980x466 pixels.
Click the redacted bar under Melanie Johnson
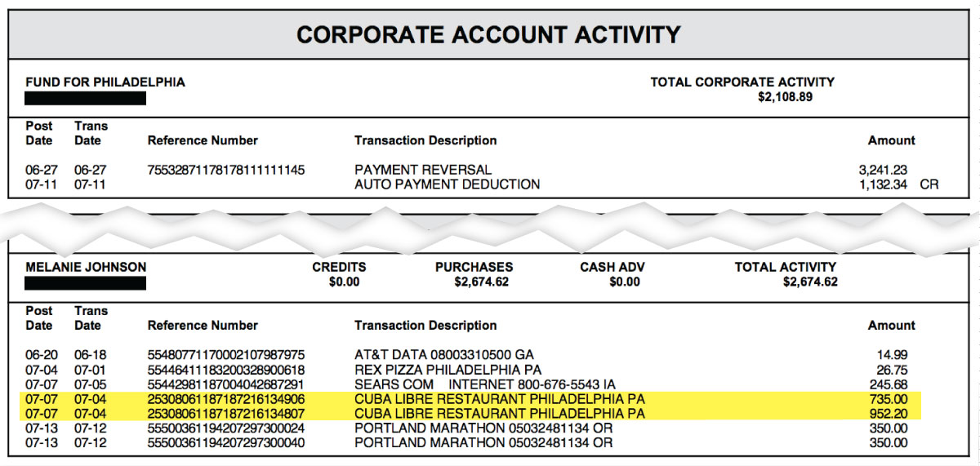click(x=85, y=283)
